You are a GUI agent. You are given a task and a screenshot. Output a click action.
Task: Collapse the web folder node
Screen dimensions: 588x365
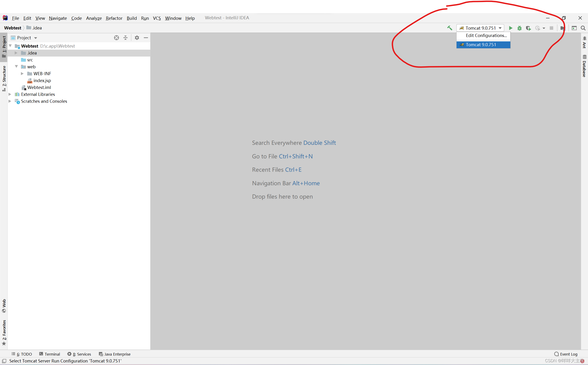point(16,66)
